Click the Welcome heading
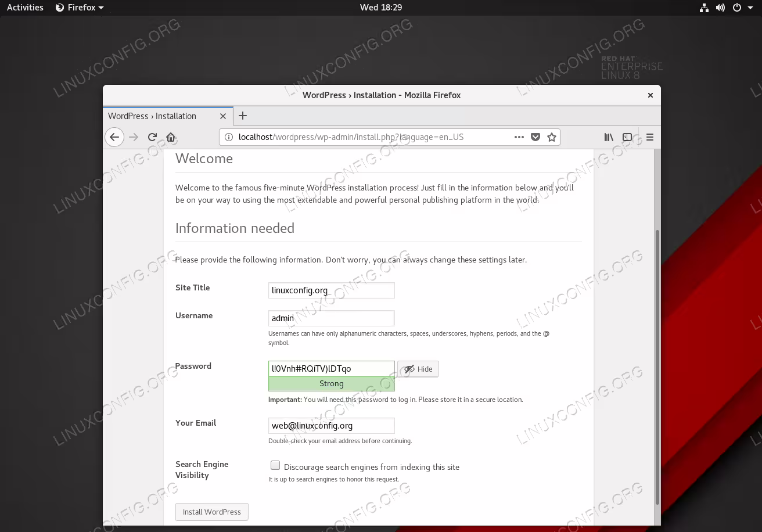 (204, 159)
